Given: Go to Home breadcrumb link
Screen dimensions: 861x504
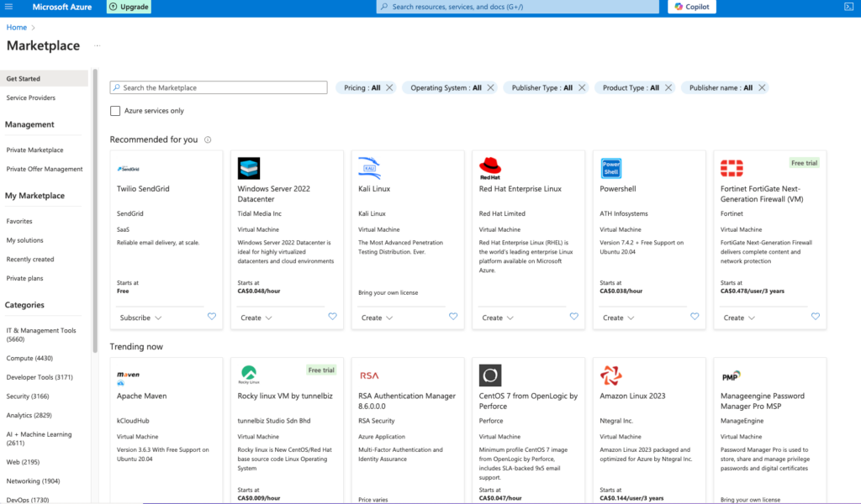Looking at the screenshot, I should [17, 28].
